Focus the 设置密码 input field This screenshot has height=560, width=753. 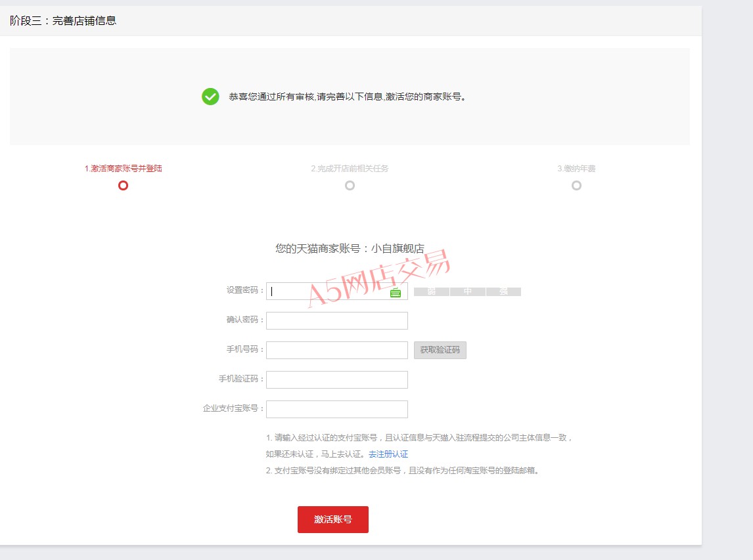pos(337,291)
